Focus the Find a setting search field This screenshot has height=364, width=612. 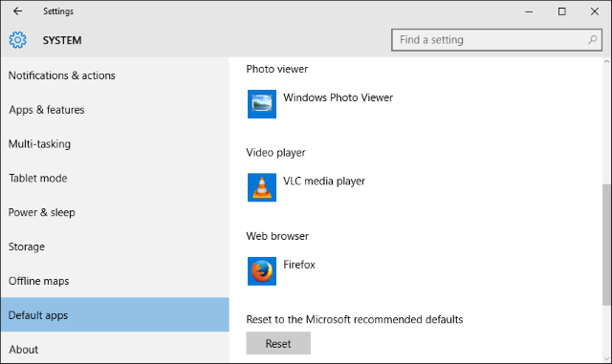click(496, 40)
